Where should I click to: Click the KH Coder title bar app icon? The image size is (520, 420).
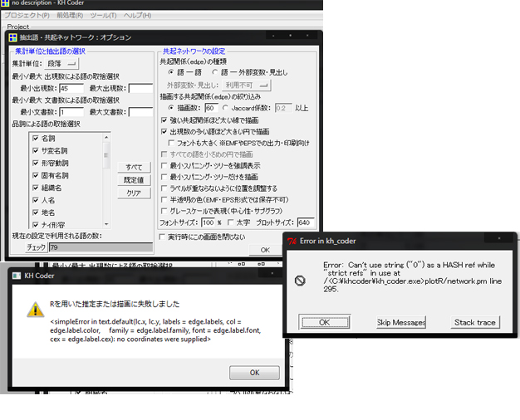click(x=5, y=3)
